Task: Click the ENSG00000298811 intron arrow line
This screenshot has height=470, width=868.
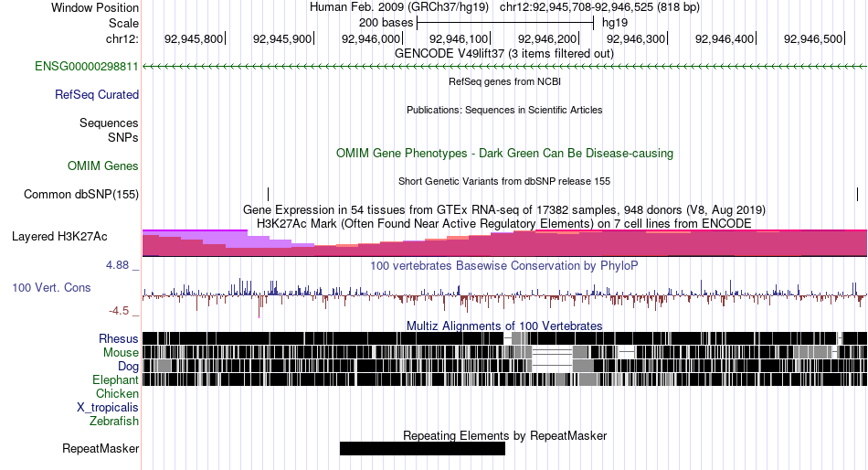Action: coord(504,67)
